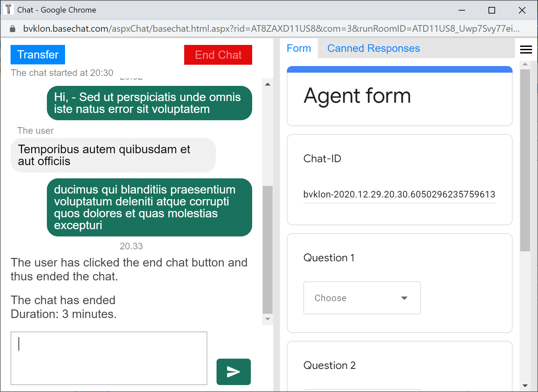Image resolution: width=538 pixels, height=392 pixels.
Task: Maximize the Chat browser window
Action: point(491,10)
